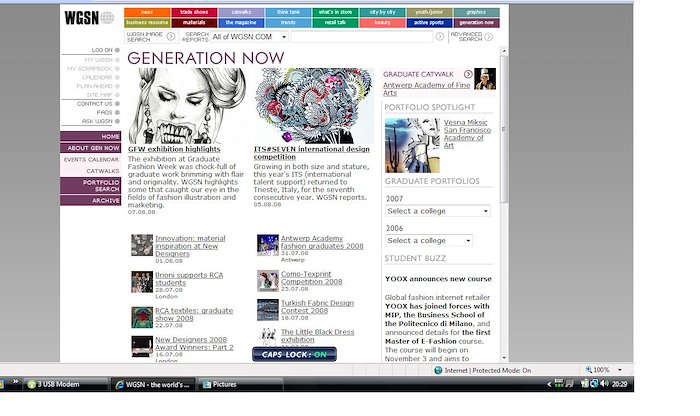Open the active sports tab

(429, 22)
